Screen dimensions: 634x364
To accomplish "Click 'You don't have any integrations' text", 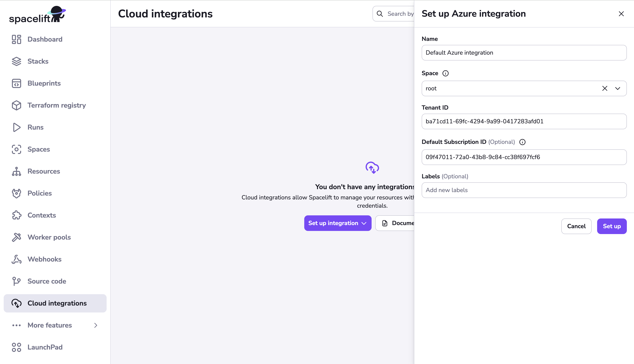I will click(365, 187).
